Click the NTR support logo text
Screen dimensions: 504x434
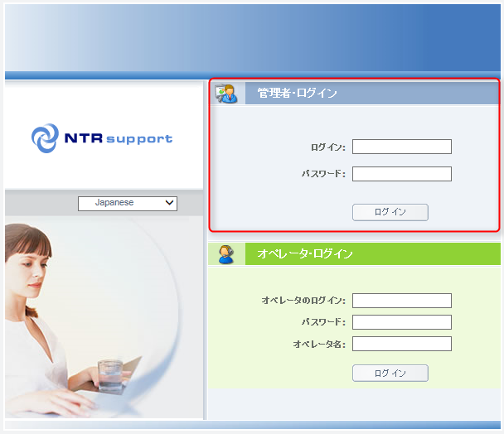[119, 139]
